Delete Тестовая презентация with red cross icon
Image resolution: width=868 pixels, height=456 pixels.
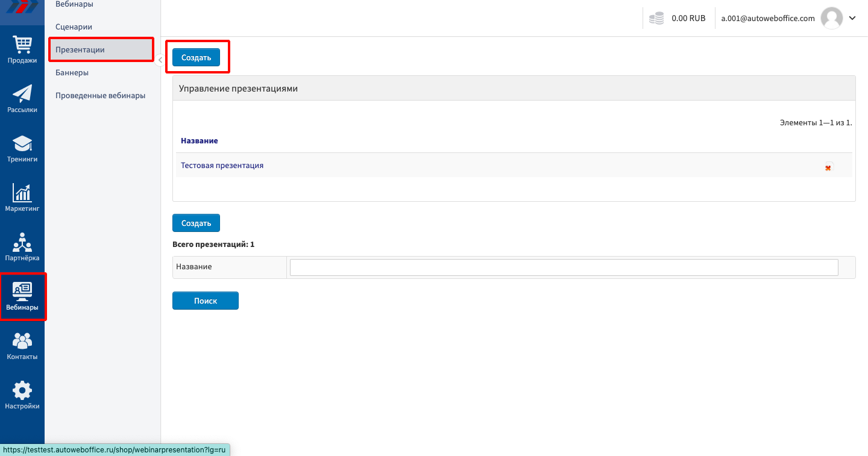(828, 167)
